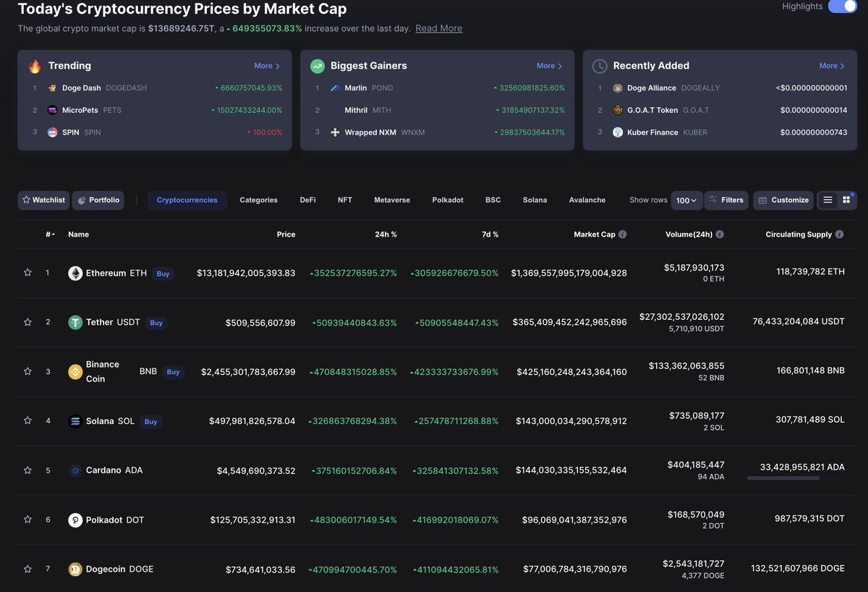Click Market Cap info icon
The width and height of the screenshot is (868, 592).
(623, 234)
